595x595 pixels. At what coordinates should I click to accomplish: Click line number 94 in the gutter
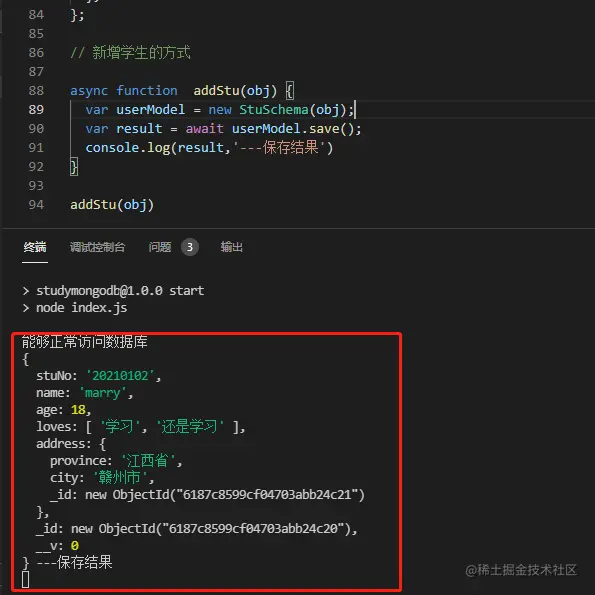[x=36, y=205]
